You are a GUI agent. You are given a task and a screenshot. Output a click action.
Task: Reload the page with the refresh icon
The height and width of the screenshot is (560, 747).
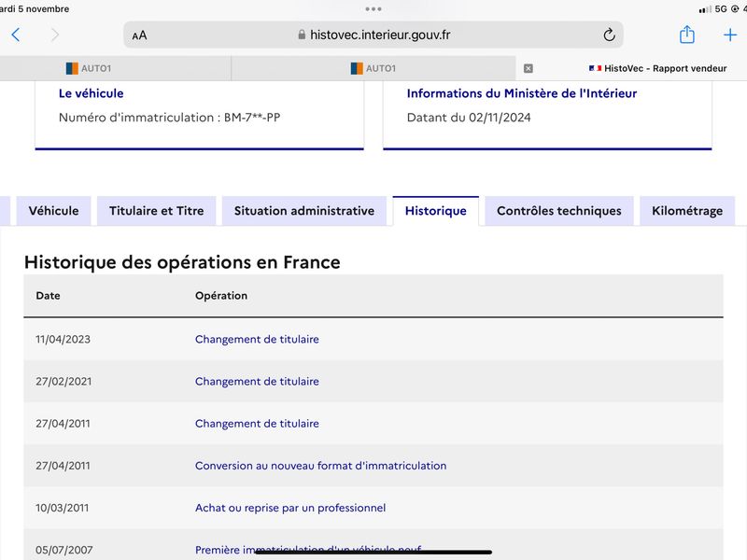[609, 35]
